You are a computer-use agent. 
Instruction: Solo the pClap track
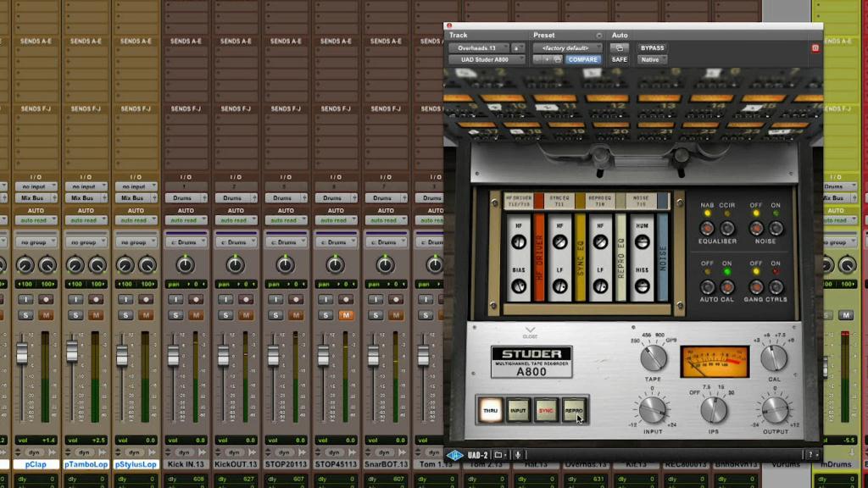click(25, 315)
